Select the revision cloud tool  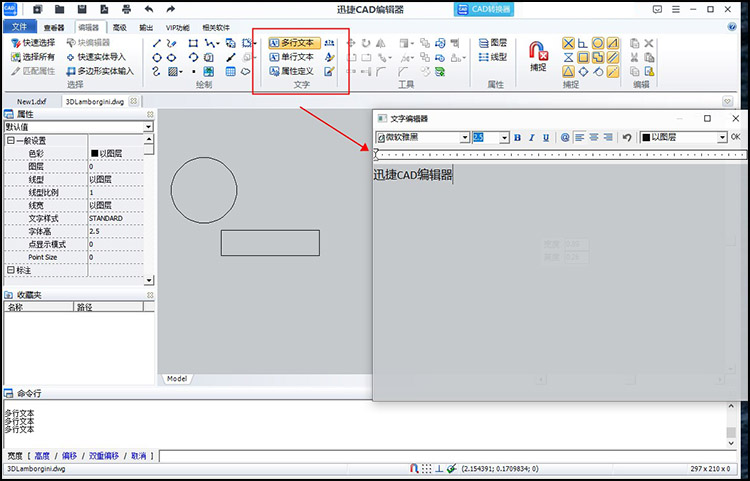pos(245,72)
